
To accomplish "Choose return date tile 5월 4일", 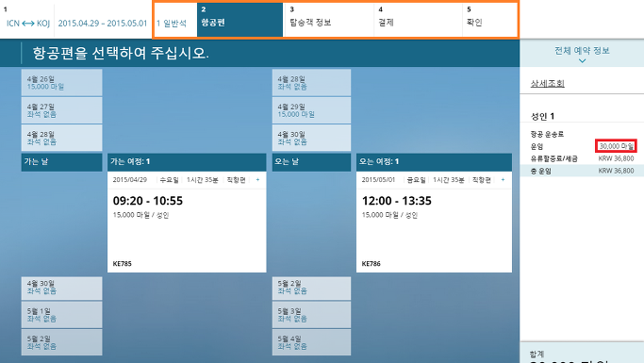I will pos(311,342).
